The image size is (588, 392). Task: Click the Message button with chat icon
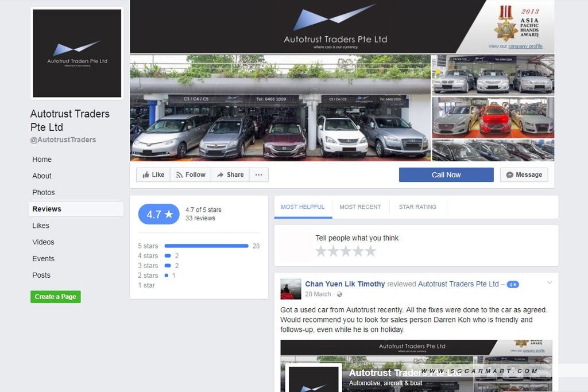point(524,174)
